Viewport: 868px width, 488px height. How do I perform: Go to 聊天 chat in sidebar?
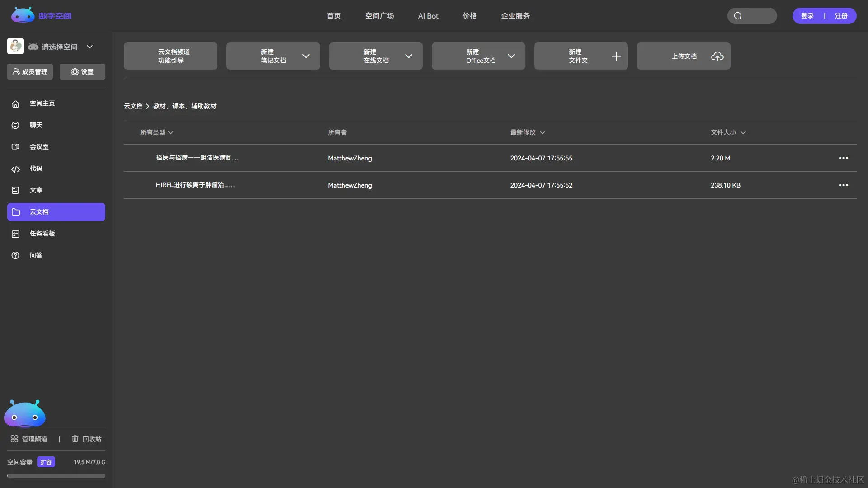[36, 125]
